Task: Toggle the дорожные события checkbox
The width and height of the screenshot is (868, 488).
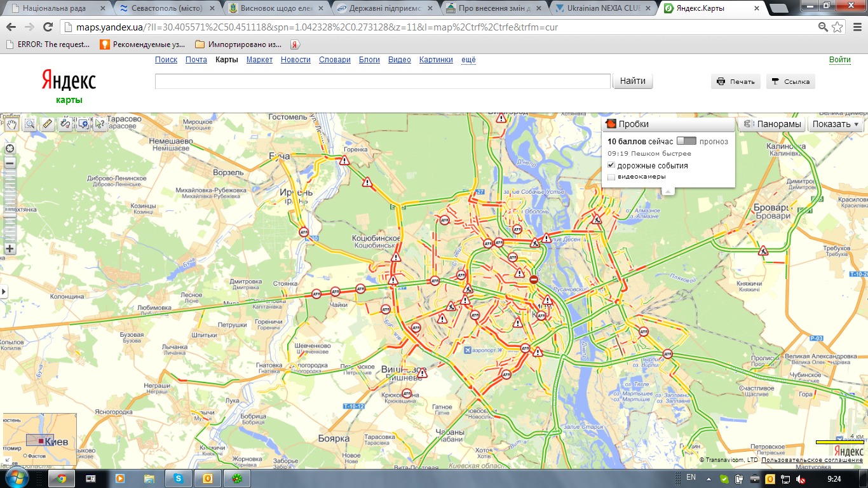Action: 611,165
